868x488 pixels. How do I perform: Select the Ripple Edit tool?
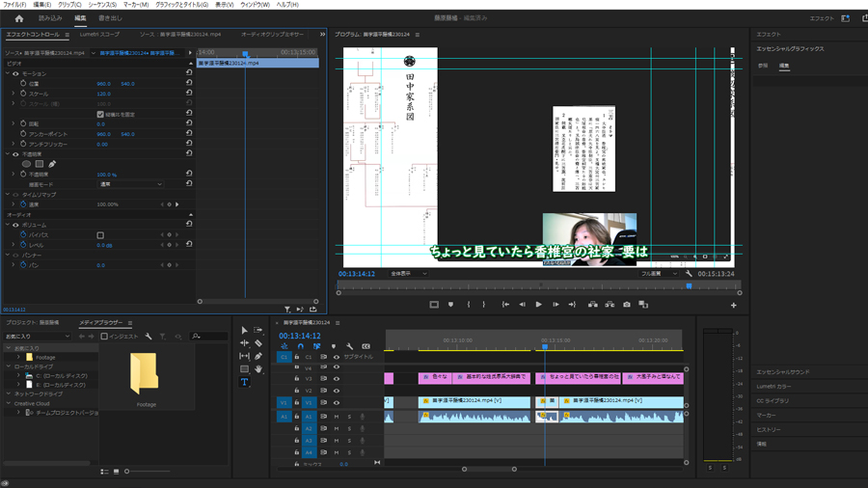(x=244, y=343)
